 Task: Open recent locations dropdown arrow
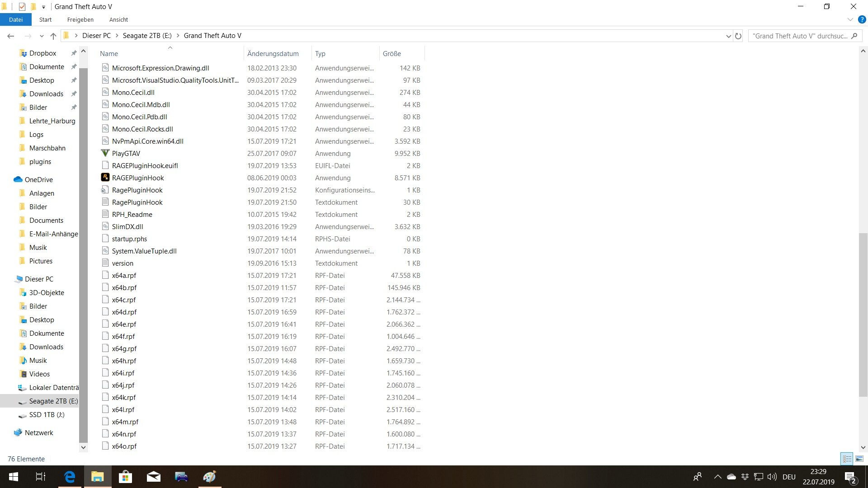(42, 36)
